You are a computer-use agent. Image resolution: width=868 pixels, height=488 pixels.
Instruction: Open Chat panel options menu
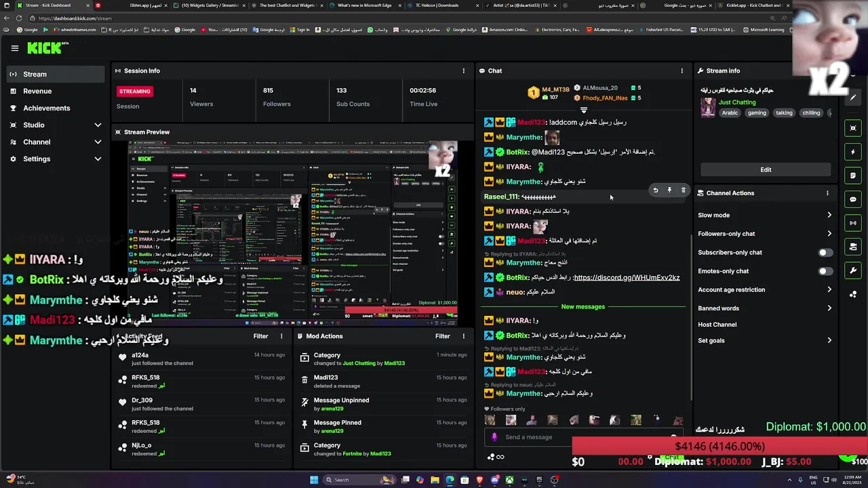(x=682, y=70)
